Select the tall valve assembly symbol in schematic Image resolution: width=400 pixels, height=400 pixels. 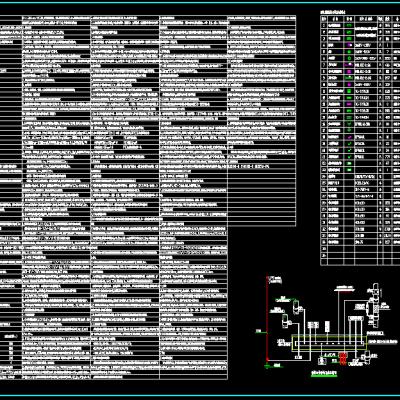(375, 306)
